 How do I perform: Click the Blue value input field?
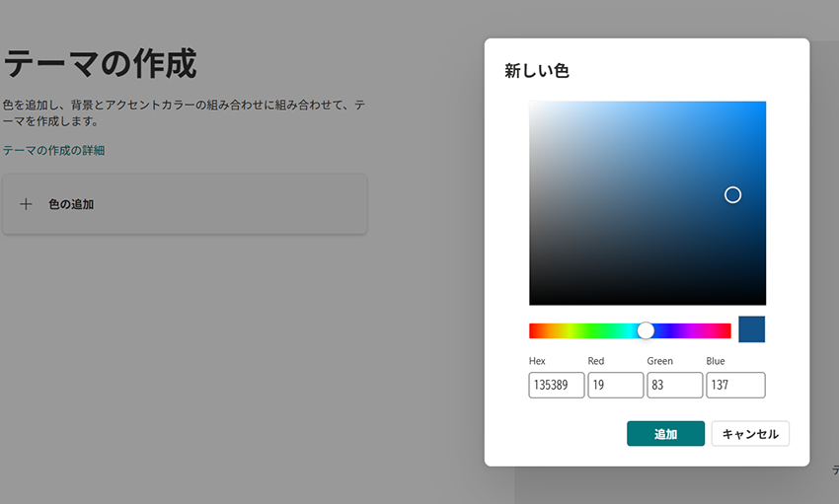(735, 385)
